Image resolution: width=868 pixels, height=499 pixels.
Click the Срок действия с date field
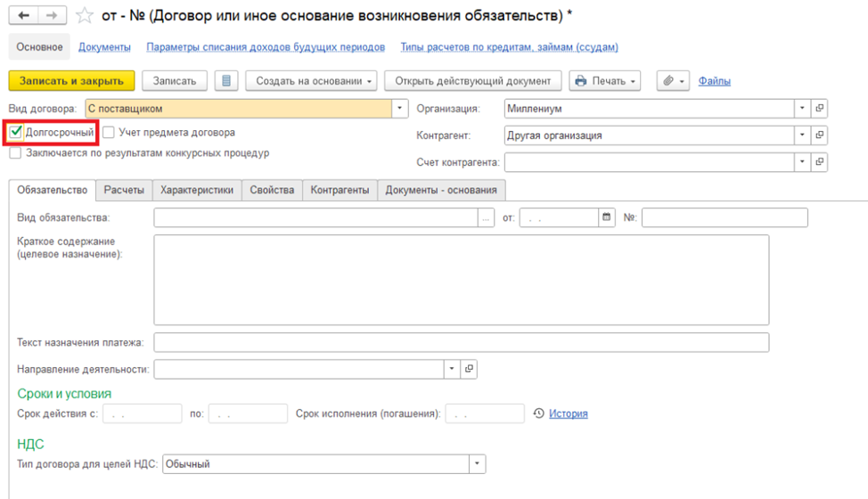tap(143, 413)
